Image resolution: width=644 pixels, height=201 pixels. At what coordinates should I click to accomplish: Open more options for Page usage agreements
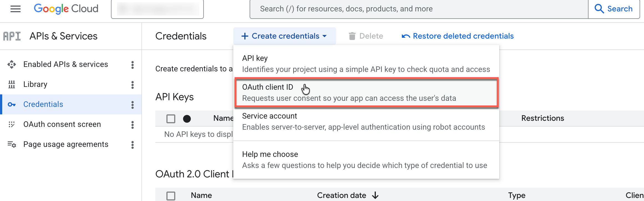(x=133, y=145)
